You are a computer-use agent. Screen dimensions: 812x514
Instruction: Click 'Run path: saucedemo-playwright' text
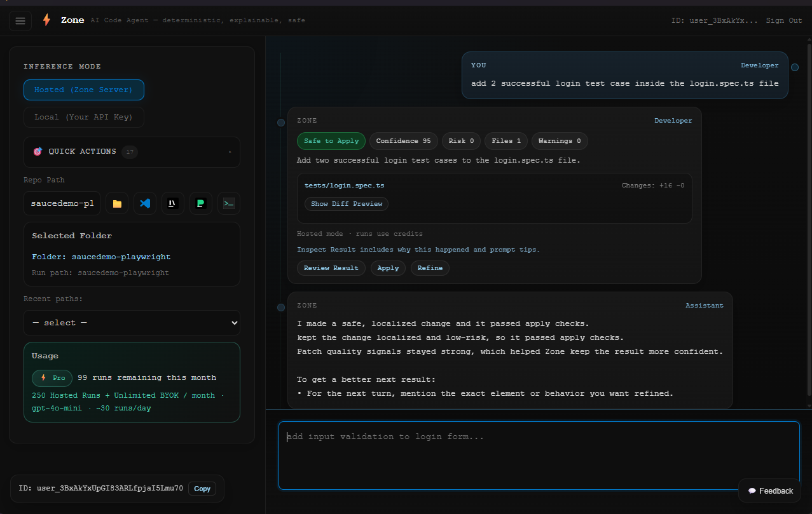[100, 273]
